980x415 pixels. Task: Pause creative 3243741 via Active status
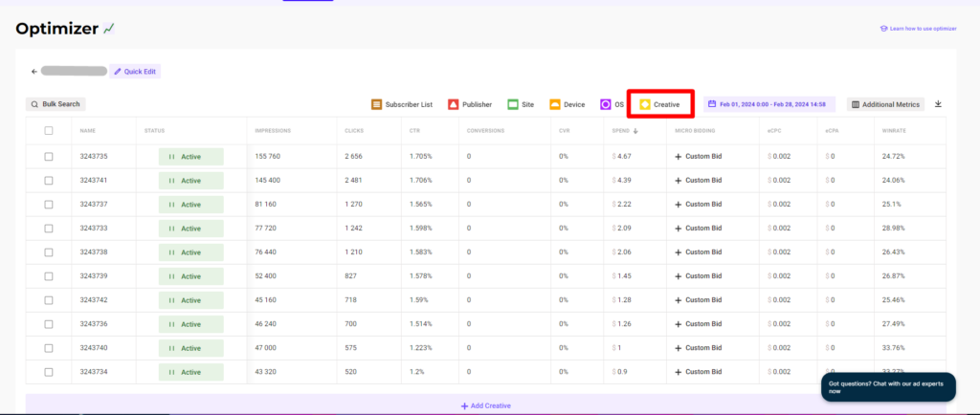click(x=190, y=181)
